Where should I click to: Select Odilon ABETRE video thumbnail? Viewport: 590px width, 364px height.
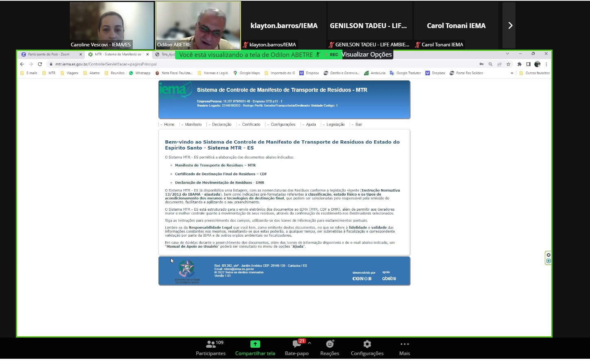tap(198, 25)
